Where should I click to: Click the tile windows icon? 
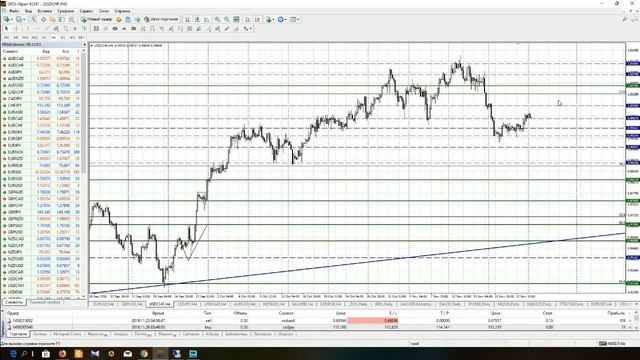[x=236, y=19]
